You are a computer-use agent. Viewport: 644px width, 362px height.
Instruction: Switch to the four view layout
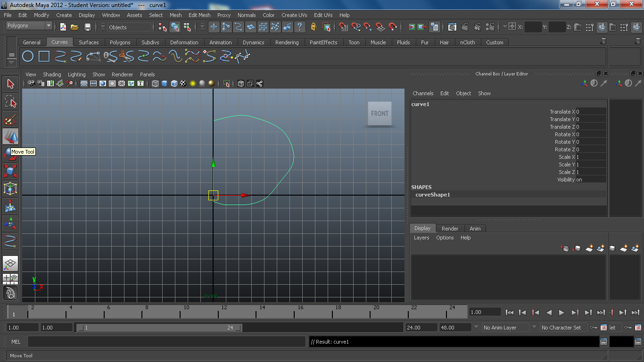(x=10, y=278)
